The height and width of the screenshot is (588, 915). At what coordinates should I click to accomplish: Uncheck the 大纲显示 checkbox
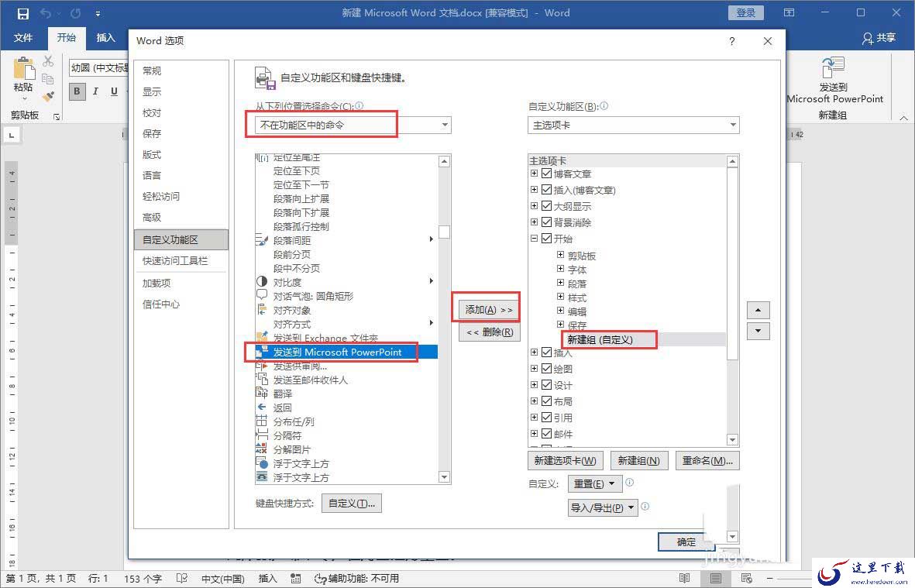pos(547,206)
